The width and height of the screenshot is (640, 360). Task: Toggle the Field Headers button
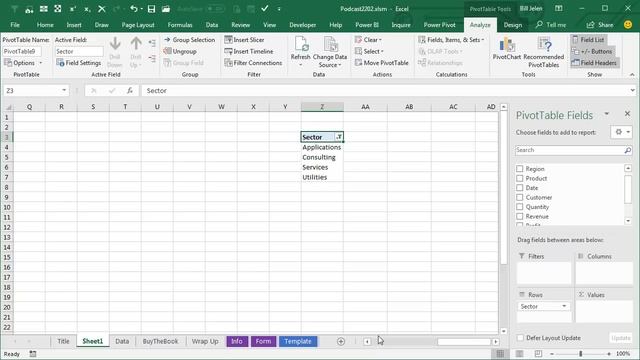pyautogui.click(x=594, y=63)
